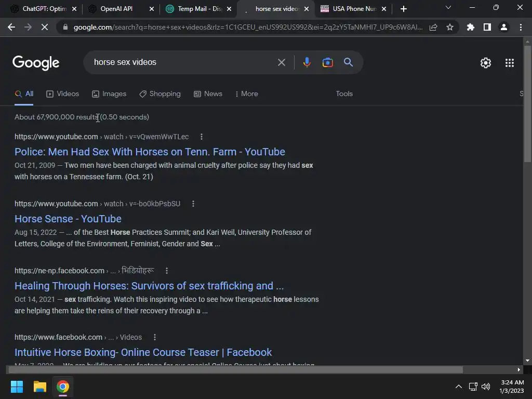Screen dimensions: 532x399
Task: Click the browser address bar URL
Action: 248,27
